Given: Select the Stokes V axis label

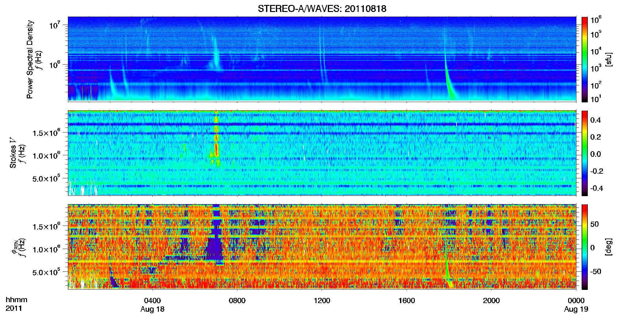Looking at the screenshot, I should [x=13, y=153].
